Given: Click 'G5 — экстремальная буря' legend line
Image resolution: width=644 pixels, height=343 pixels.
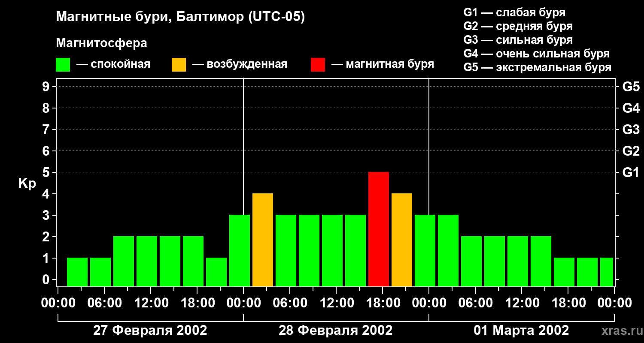Looking at the screenshot, I should 538,67.
